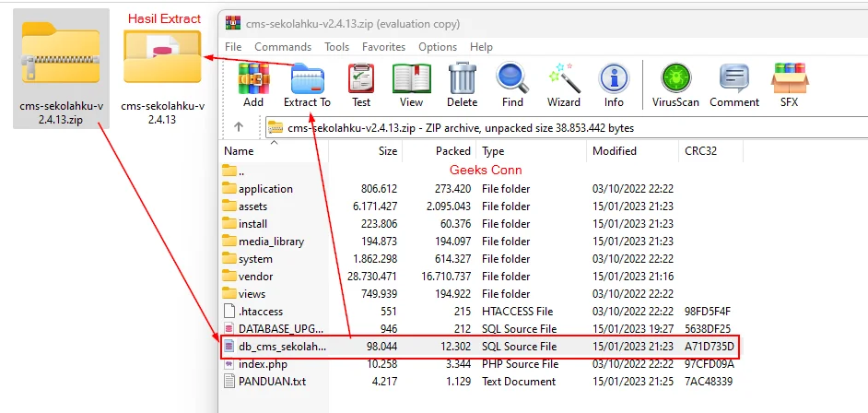868x413 pixels.
Task: Sort by the Name column header
Action: pyautogui.click(x=276, y=151)
